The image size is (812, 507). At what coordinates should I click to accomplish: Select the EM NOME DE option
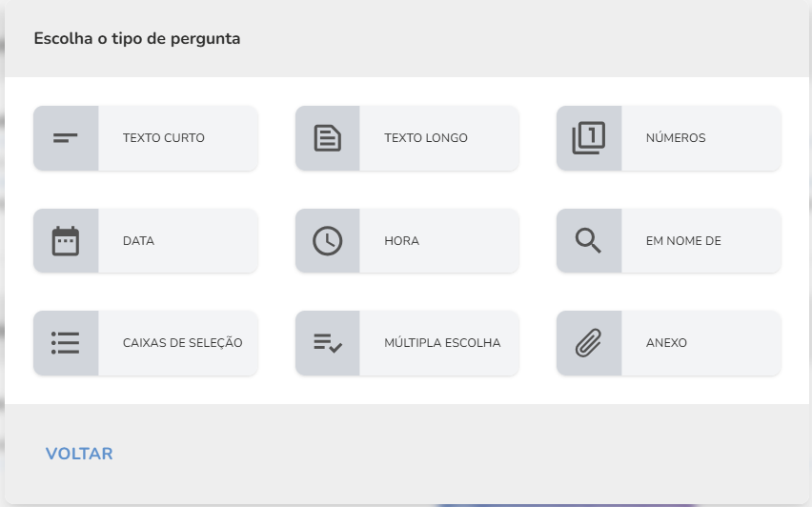click(x=668, y=241)
